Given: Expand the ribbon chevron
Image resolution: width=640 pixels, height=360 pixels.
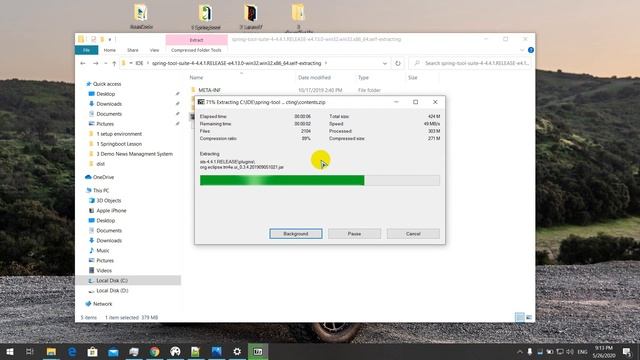Looking at the screenshot, I should [x=522, y=50].
